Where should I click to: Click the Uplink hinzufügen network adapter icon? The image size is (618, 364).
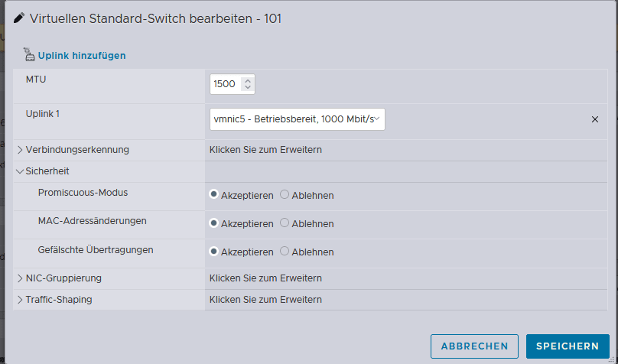[x=29, y=54]
